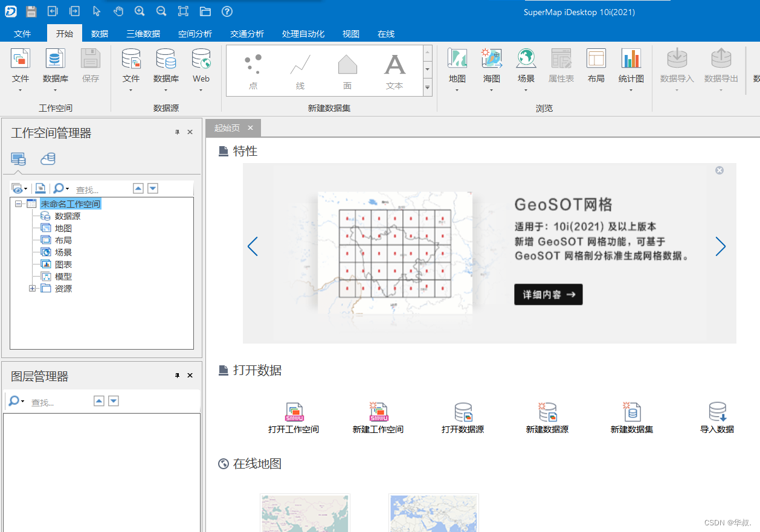Close the 工作空间管理器 panel

click(190, 132)
